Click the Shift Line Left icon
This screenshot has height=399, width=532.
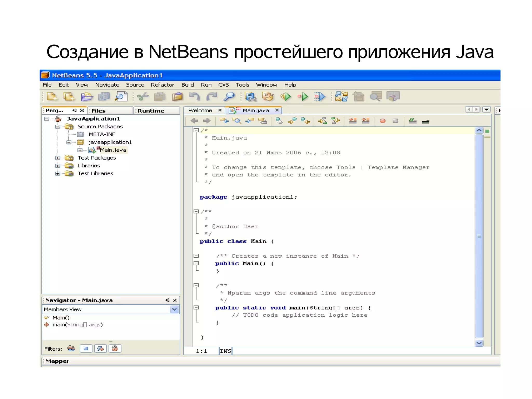click(353, 121)
